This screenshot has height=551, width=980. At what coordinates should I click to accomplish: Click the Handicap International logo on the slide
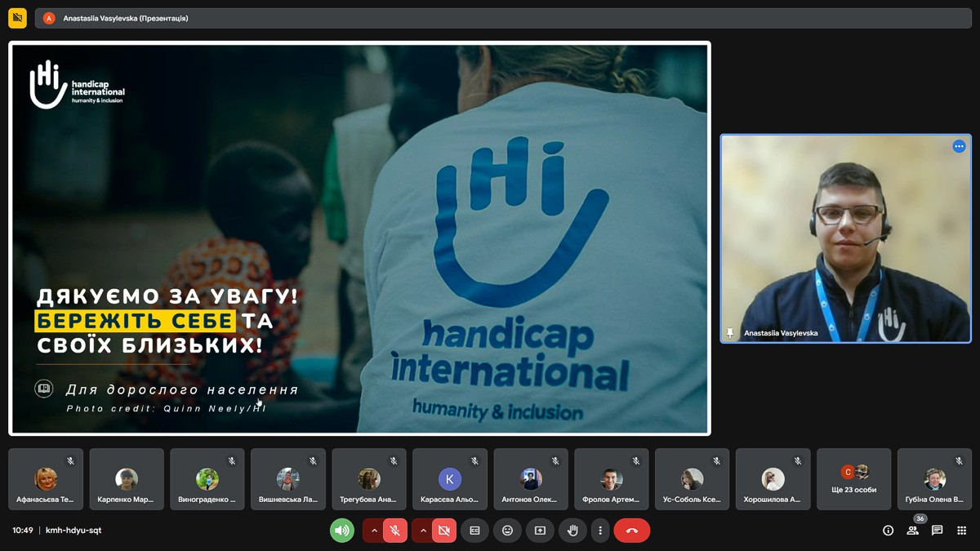point(77,85)
